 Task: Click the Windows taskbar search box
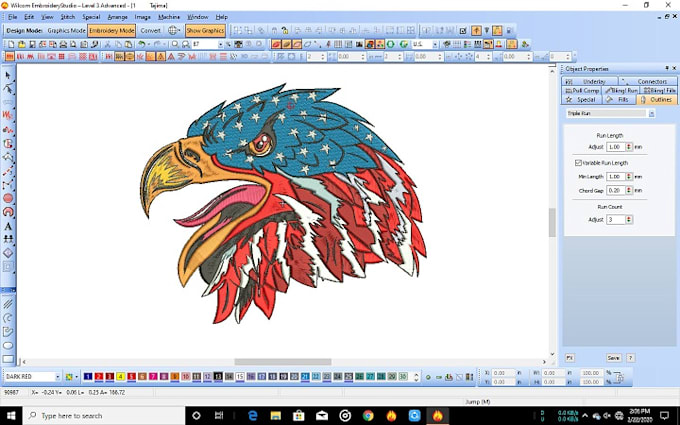pyautogui.click(x=104, y=415)
